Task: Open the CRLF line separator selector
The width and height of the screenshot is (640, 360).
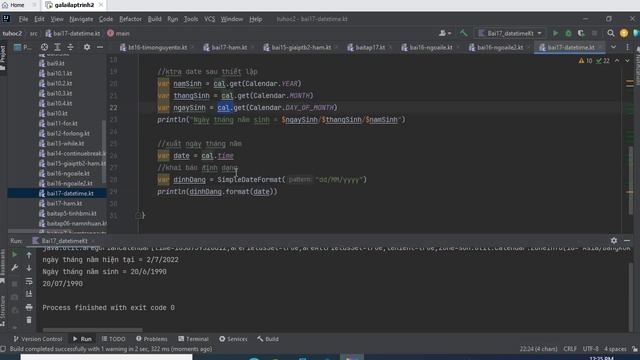Action: (x=570, y=349)
